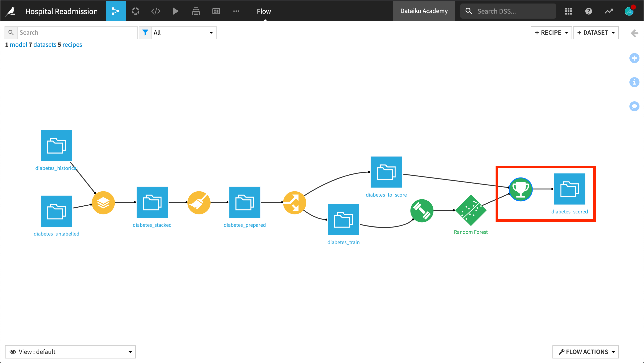The width and height of the screenshot is (644, 363).
Task: Click the Train recipe dumbbell icon
Action: coord(422,211)
